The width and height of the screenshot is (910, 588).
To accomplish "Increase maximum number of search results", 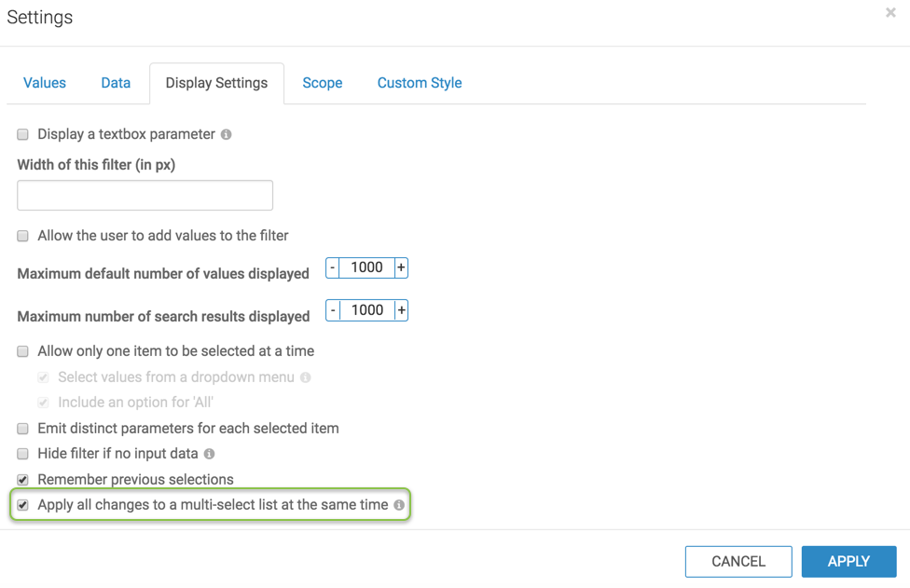I will 401,310.
